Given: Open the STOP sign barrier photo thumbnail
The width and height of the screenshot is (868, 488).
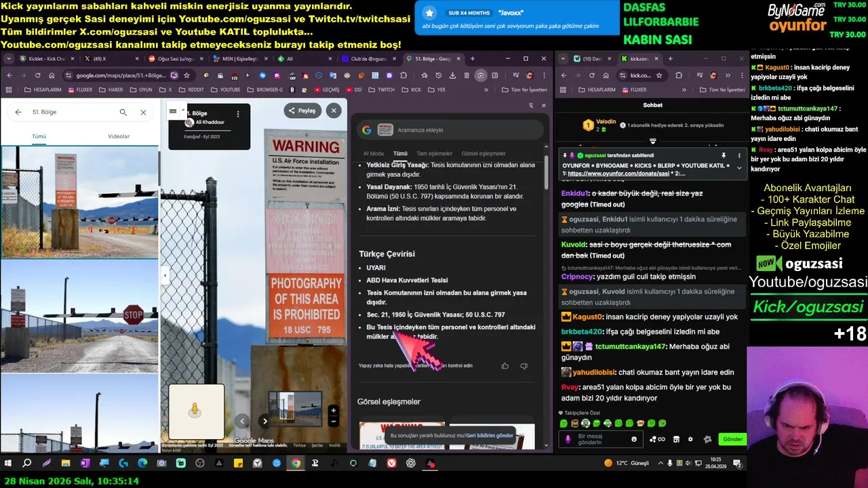Looking at the screenshot, I should (x=79, y=317).
